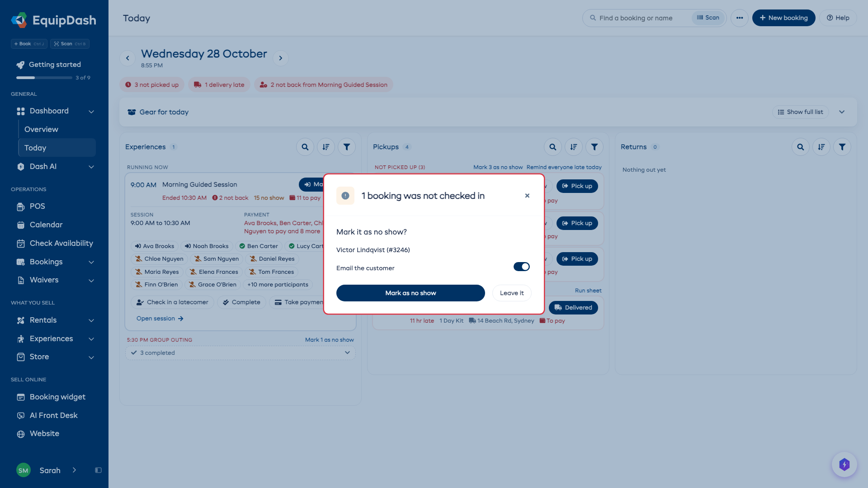Click the 3 not picked up alert chip
This screenshot has height=488, width=868.
point(152,84)
